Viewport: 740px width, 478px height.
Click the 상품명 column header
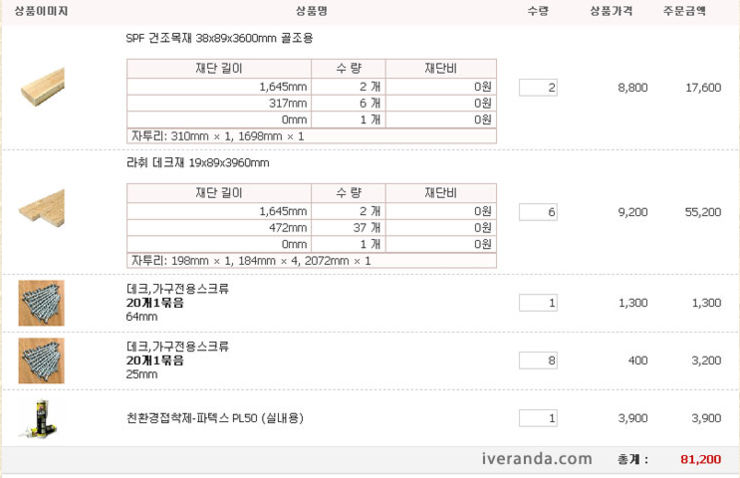tap(311, 11)
